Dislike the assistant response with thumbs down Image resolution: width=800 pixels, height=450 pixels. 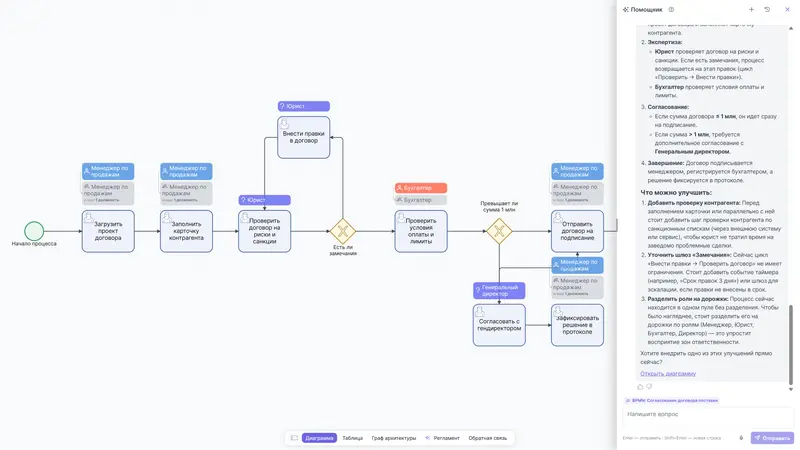pos(649,387)
